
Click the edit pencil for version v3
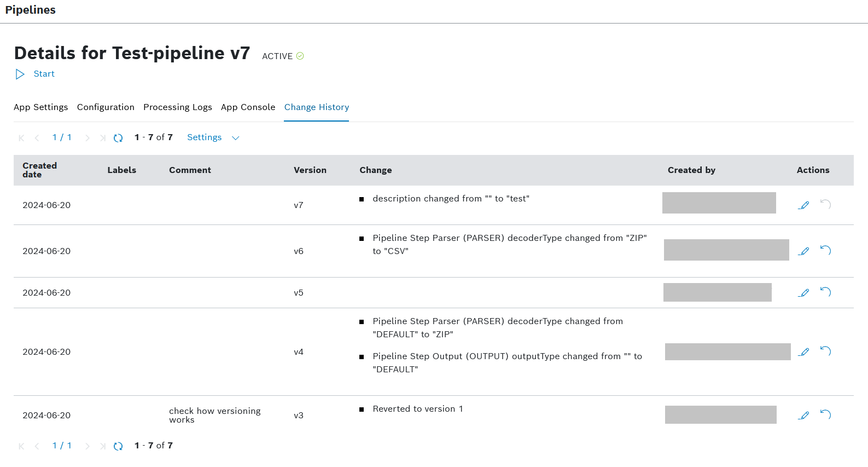pyautogui.click(x=803, y=416)
